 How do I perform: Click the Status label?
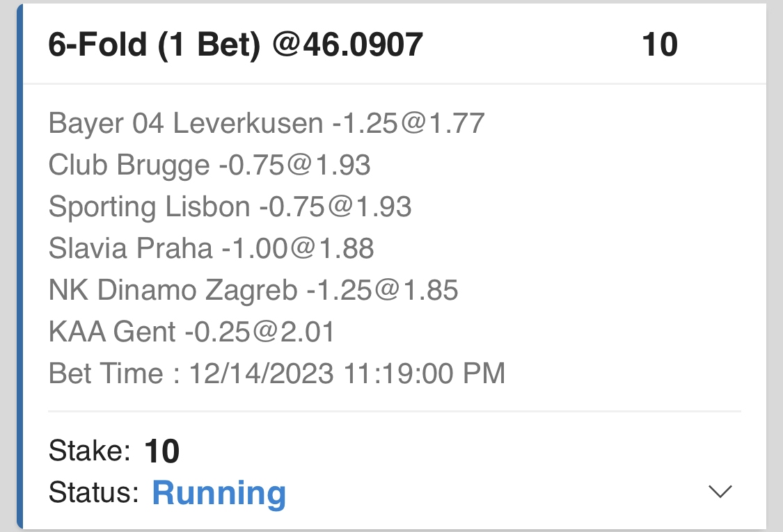point(95,492)
